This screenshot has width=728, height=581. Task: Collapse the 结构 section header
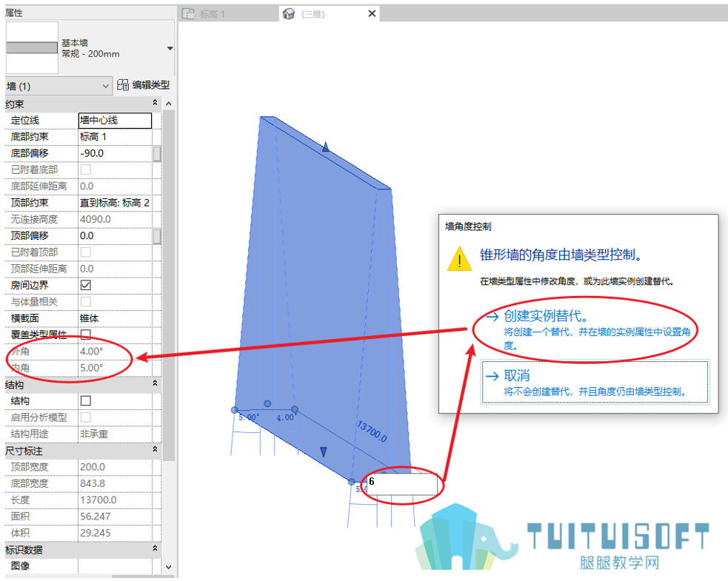155,383
